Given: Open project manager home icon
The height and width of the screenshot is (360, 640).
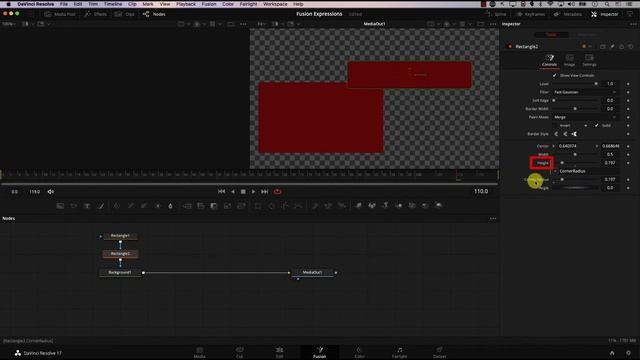Looking at the screenshot, I should pos(612,353).
